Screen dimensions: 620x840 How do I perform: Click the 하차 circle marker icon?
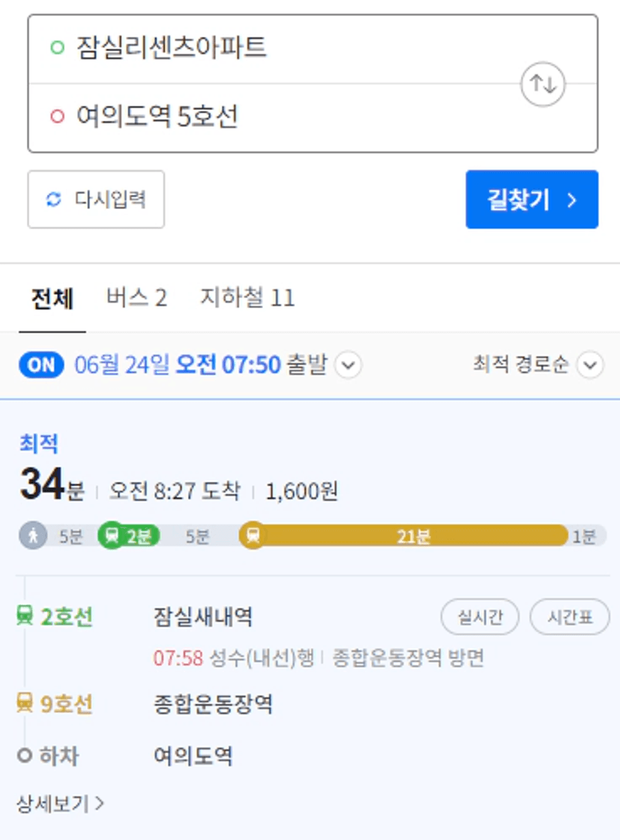[x=25, y=755]
